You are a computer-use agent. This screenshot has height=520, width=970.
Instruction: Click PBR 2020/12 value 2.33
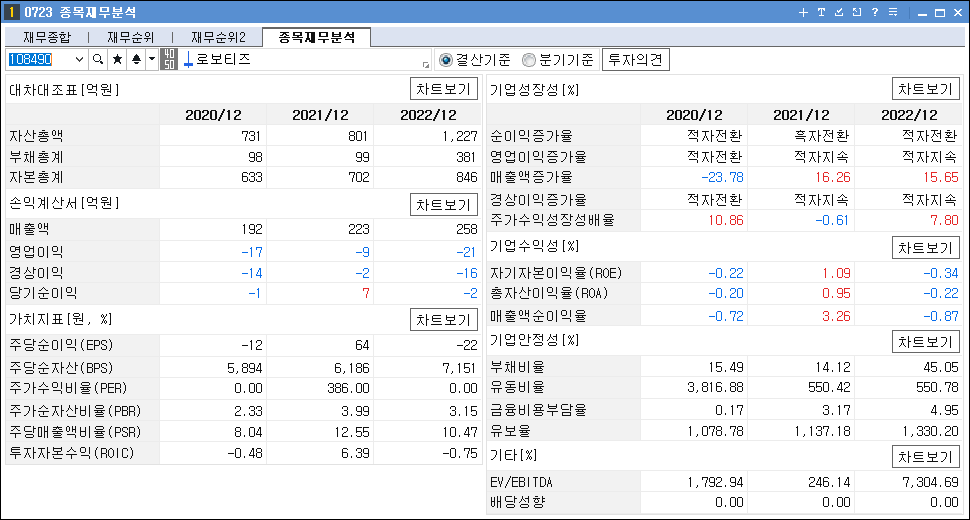(247, 411)
